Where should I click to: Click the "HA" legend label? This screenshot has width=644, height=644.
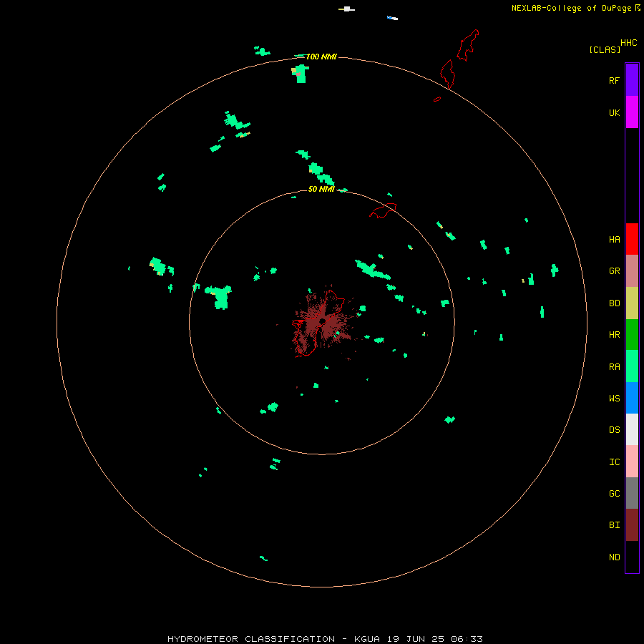pos(614,240)
